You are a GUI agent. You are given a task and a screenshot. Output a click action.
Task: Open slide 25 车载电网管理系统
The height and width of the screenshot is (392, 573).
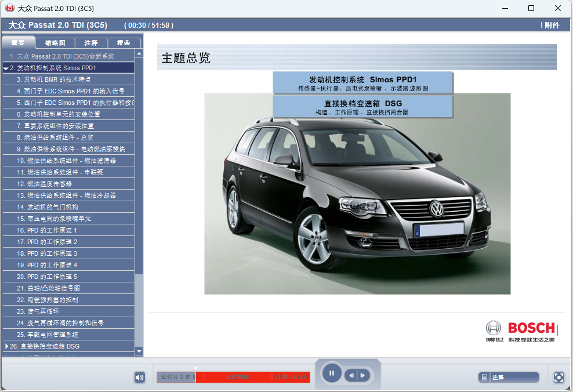pyautogui.click(x=68, y=335)
